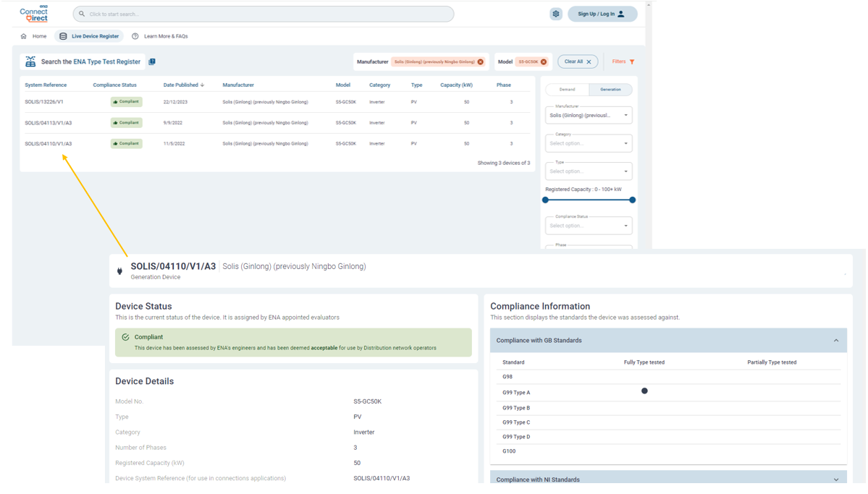This screenshot has width=868, height=494.
Task: Click Sign Up / Log In button
Action: point(602,14)
